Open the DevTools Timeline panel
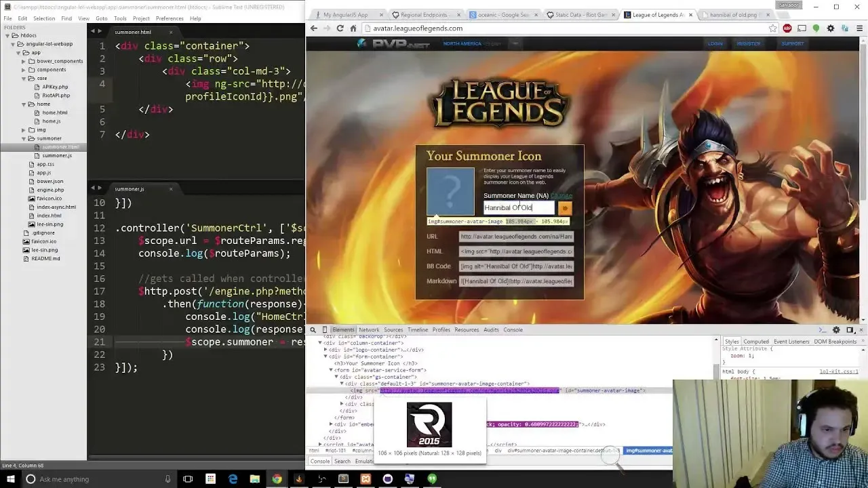This screenshot has width=868, height=488. pyautogui.click(x=418, y=330)
